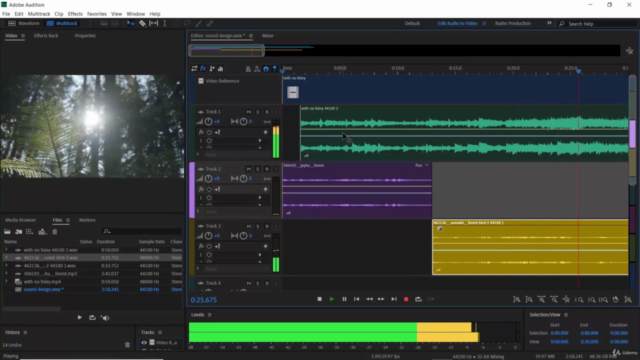
Task: Arm Track 1 for record
Action: pos(267,112)
